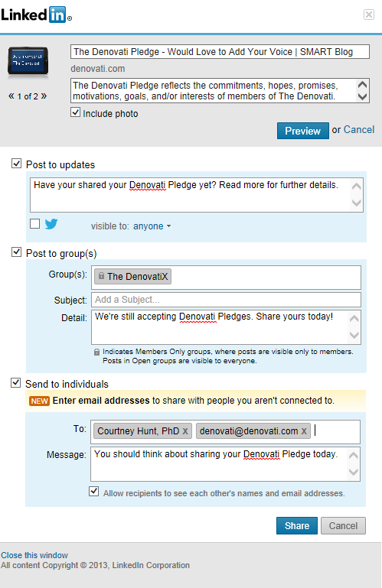
Task: Remove denovati@denovati.com recipient
Action: tap(304, 431)
